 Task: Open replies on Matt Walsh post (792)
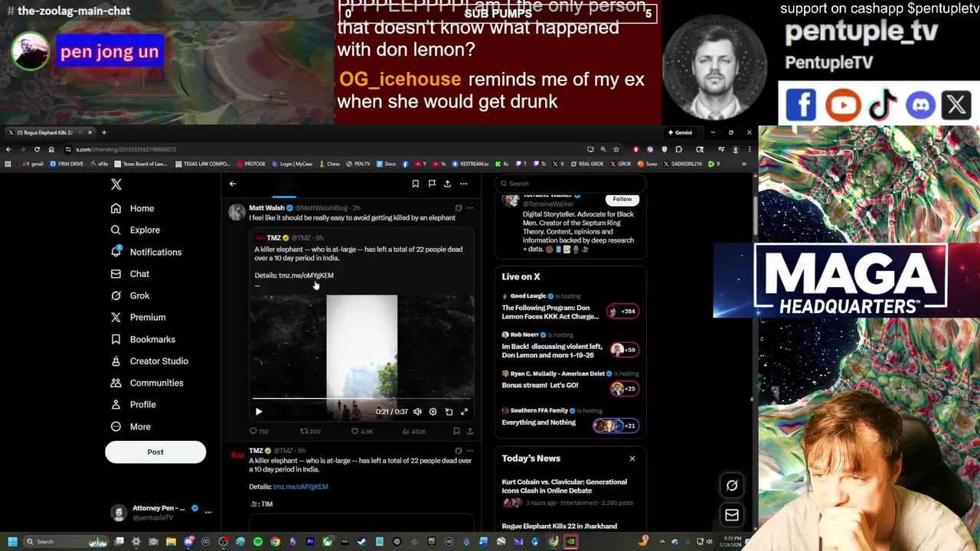259,432
